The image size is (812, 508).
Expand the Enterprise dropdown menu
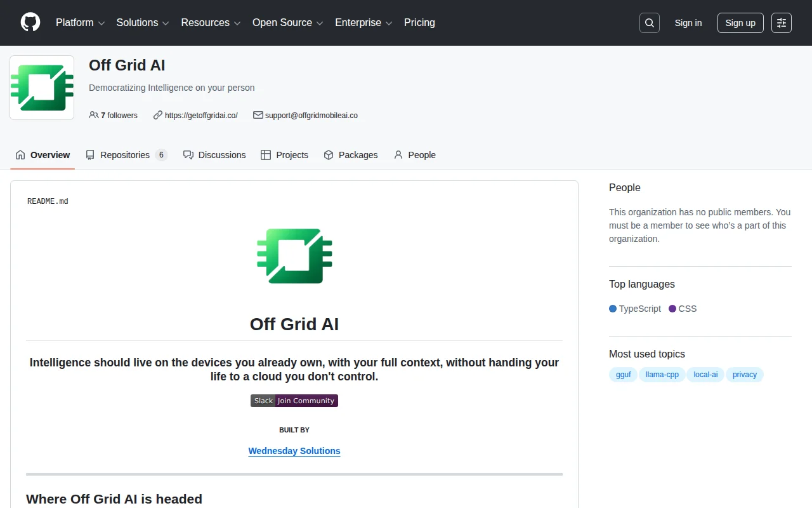tap(363, 23)
